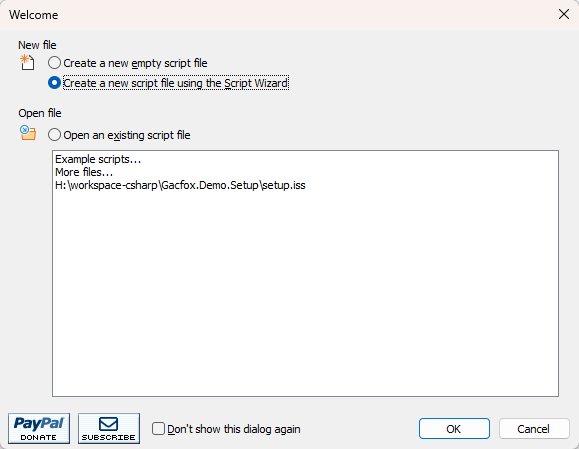Click the New file section heading
The height and width of the screenshot is (449, 579).
point(37,45)
